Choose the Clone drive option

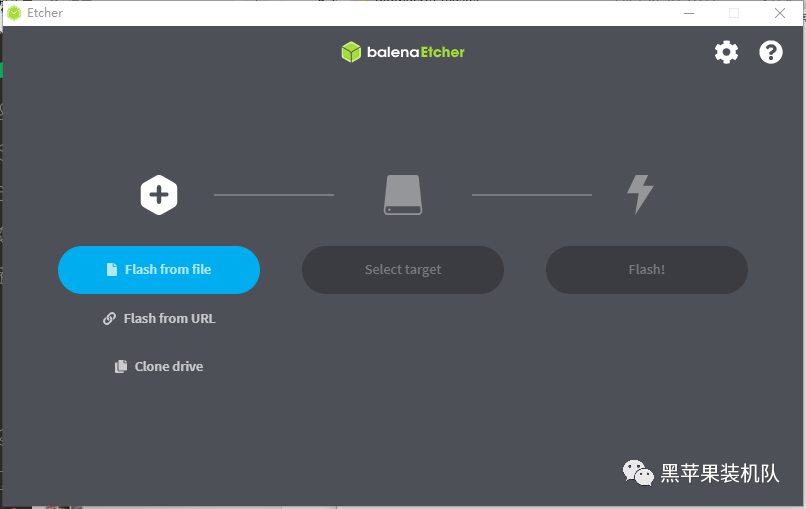click(159, 367)
